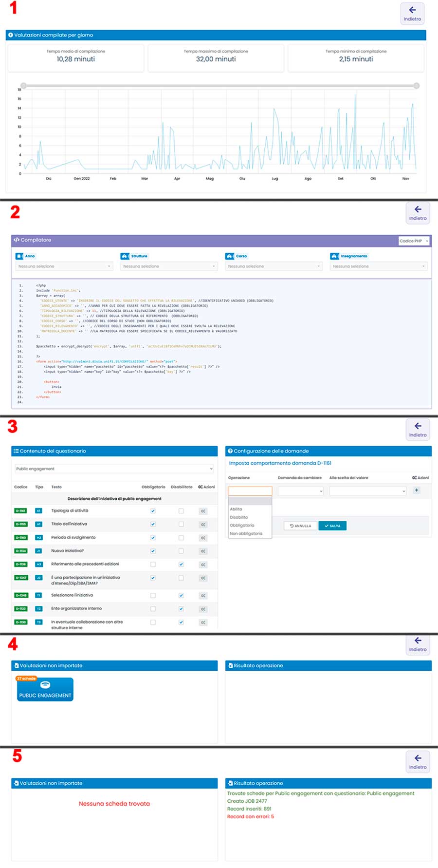Open gear actions for Nuova iniziativa? row
The width and height of the screenshot is (438, 868).
[x=203, y=551]
